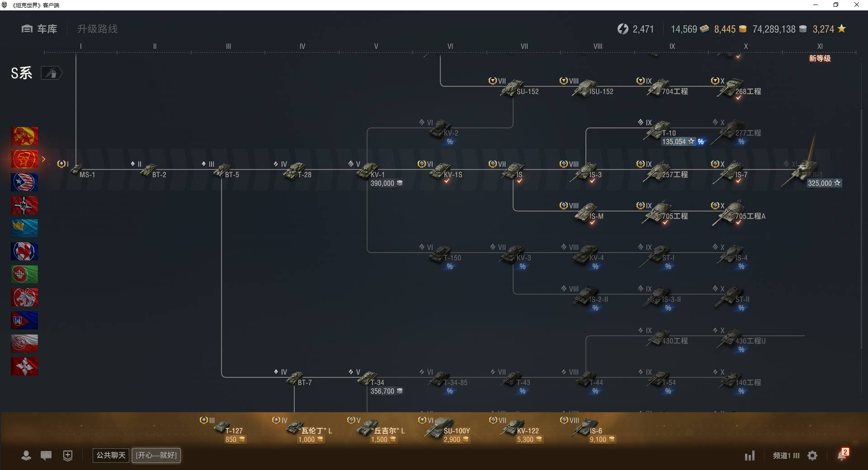
Task: Select the Poland nation flag
Action: point(24,343)
